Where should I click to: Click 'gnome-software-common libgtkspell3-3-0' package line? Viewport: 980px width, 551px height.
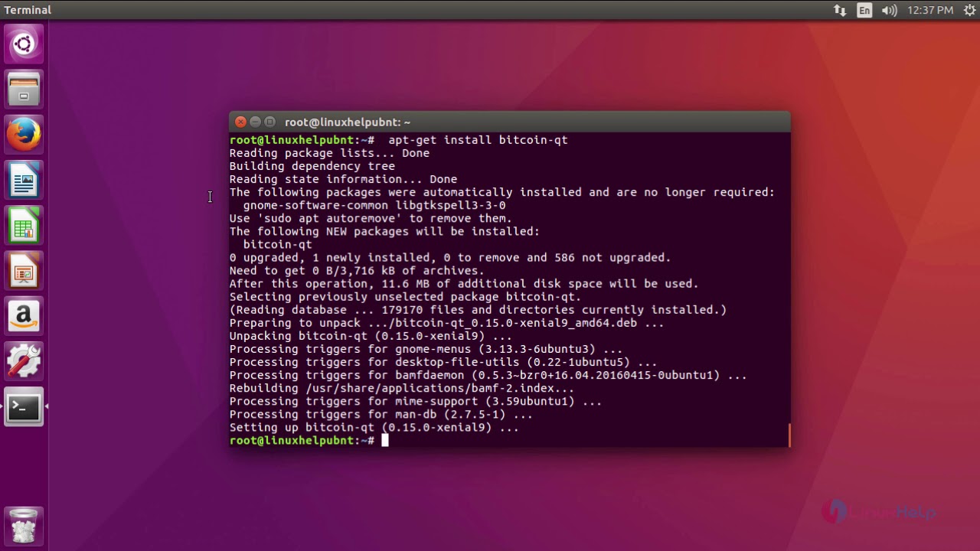[x=374, y=205]
